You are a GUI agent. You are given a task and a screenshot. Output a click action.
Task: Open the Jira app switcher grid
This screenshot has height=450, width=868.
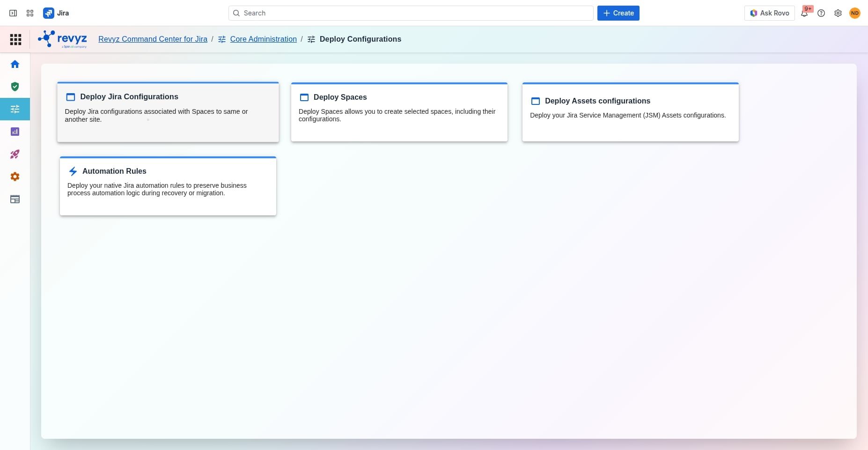coord(30,13)
